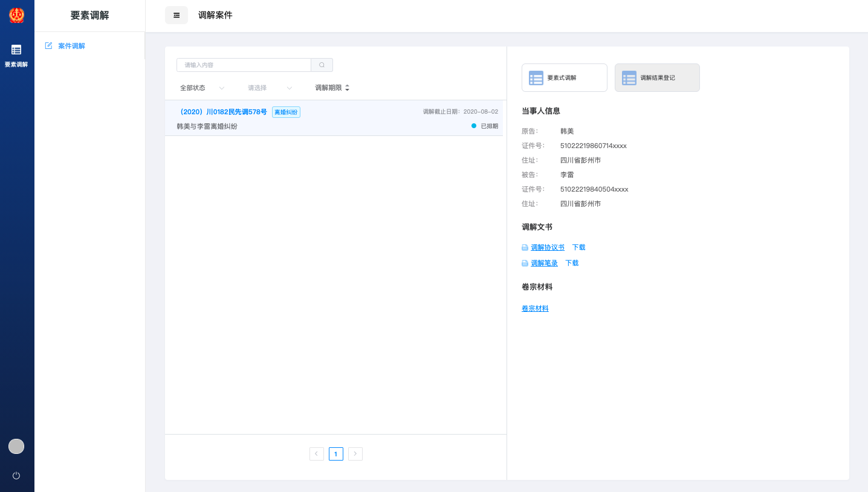Open 要素调解 sidebar module icon
The image size is (868, 492).
click(x=16, y=50)
